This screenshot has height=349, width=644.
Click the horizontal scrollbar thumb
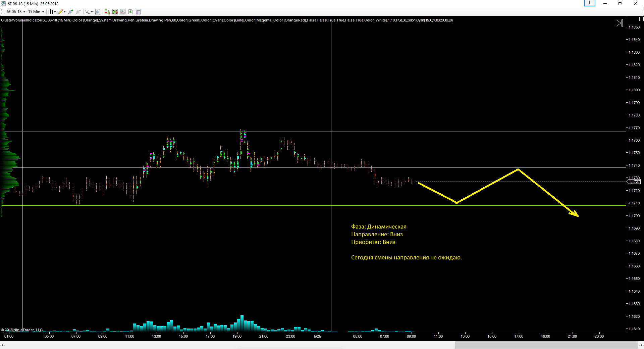546,345
